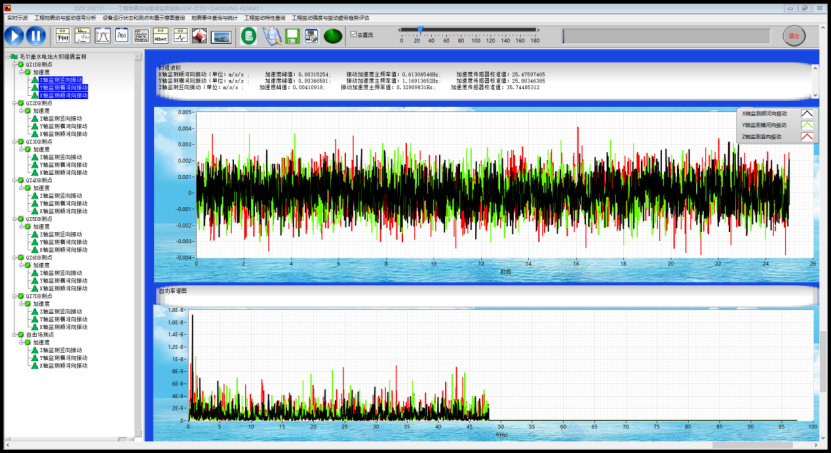Open the Hilbert transform tool
This screenshot has height=453, width=831.
point(161,35)
